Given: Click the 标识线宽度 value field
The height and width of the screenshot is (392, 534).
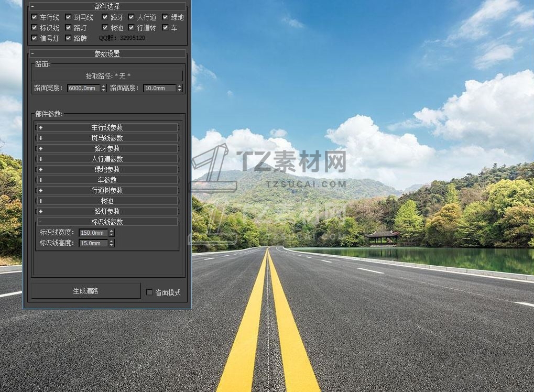Looking at the screenshot, I should 94,233.
